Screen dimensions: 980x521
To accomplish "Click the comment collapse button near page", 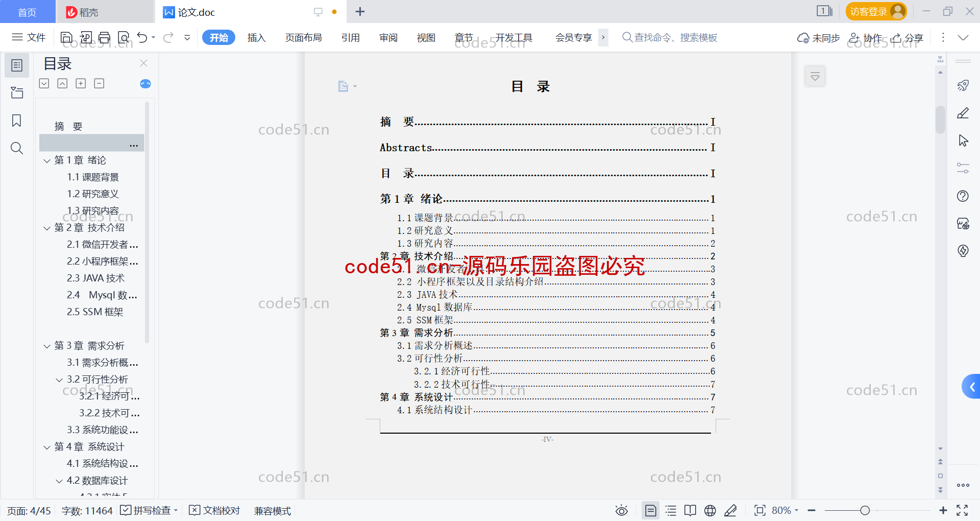I will (815, 77).
